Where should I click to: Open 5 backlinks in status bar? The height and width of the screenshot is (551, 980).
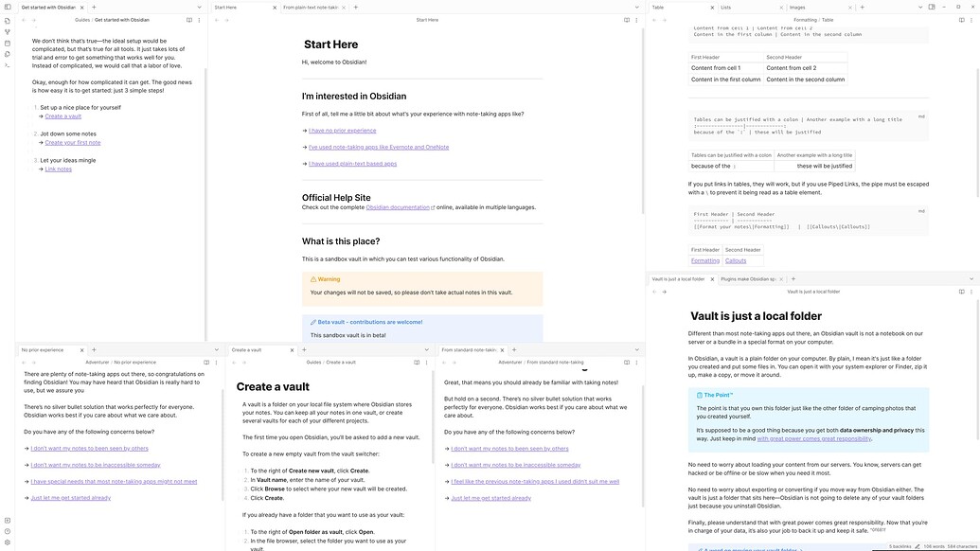pyautogui.click(x=900, y=546)
